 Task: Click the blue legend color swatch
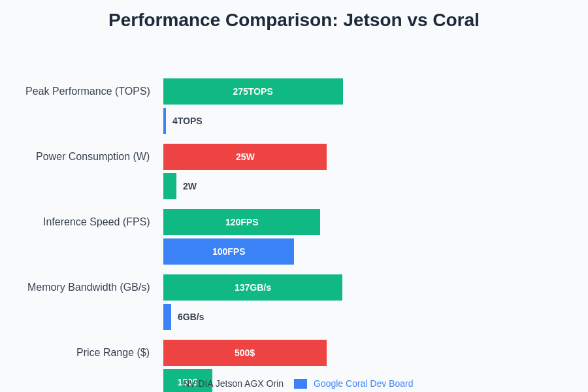(301, 384)
